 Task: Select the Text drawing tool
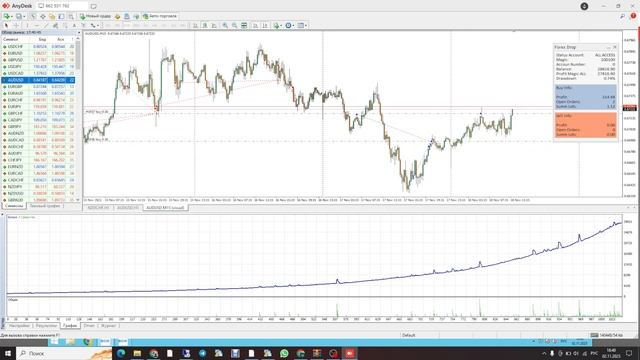pyautogui.click(x=74, y=25)
